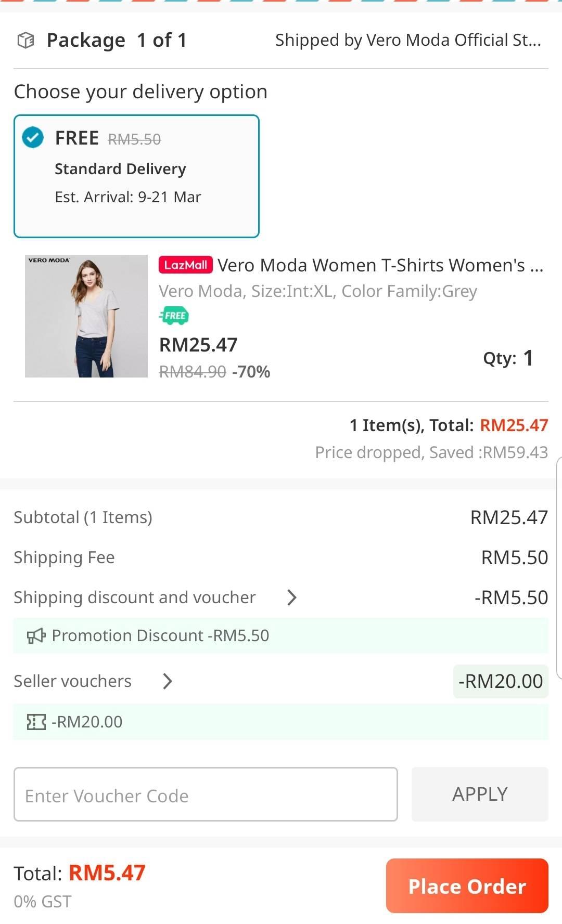Click the promotion megaphone icon
Image resolution: width=562 pixels, height=924 pixels.
point(36,635)
